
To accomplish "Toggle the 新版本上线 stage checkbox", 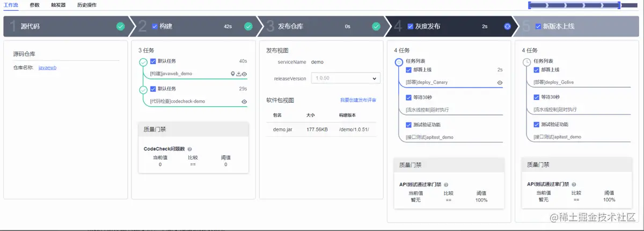I will (x=538, y=26).
